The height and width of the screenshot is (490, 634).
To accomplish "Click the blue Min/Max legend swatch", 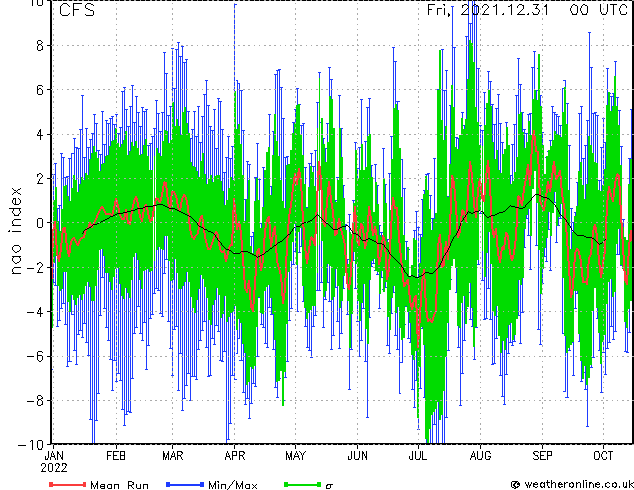I will 185,484.
